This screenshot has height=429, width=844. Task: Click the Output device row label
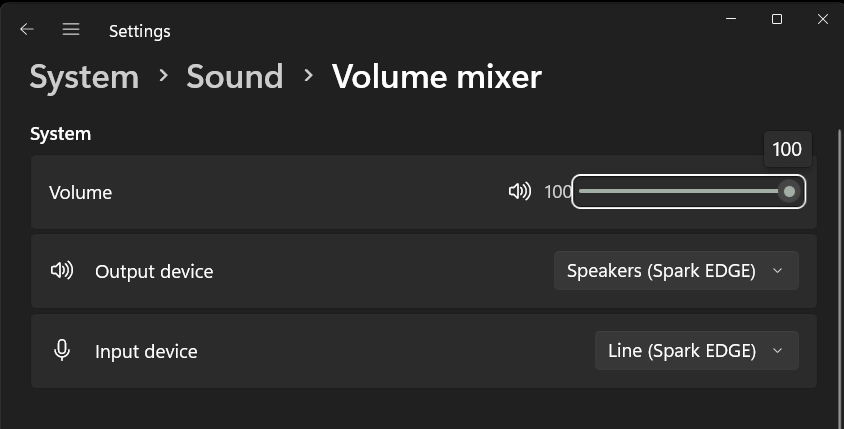(x=154, y=271)
